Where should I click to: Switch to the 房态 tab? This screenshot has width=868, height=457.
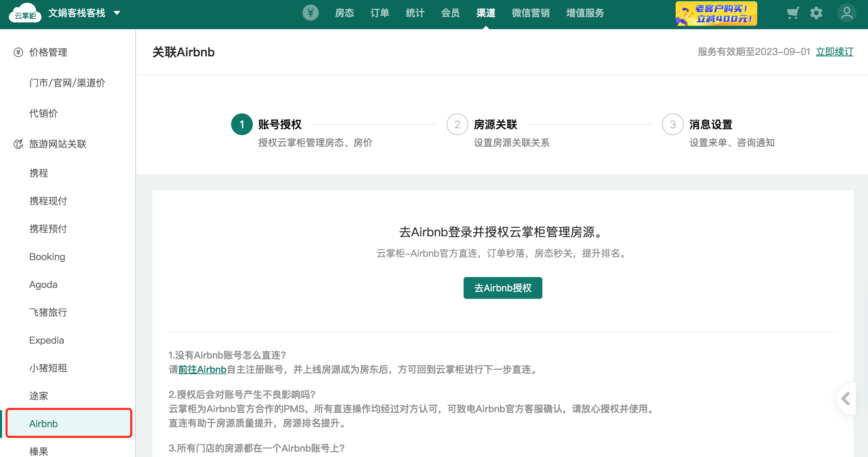344,13
